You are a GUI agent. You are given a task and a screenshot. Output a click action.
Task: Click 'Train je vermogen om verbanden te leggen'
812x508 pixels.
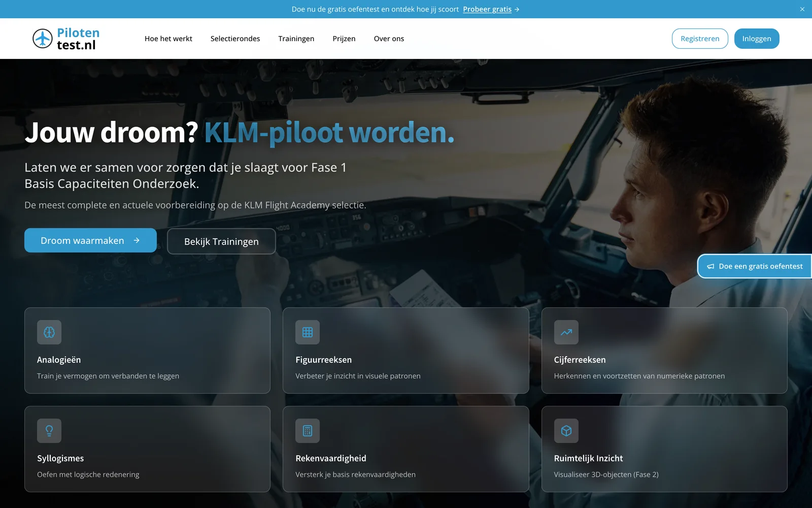pyautogui.click(x=108, y=376)
